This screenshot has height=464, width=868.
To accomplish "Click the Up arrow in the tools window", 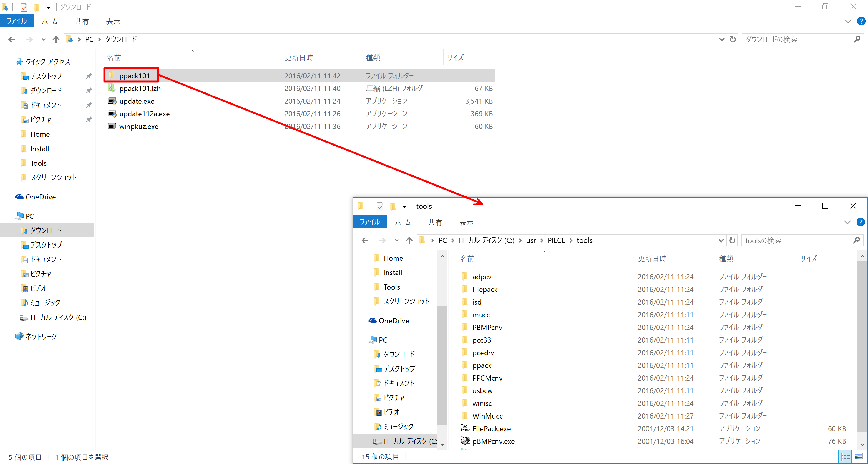I will pos(409,240).
